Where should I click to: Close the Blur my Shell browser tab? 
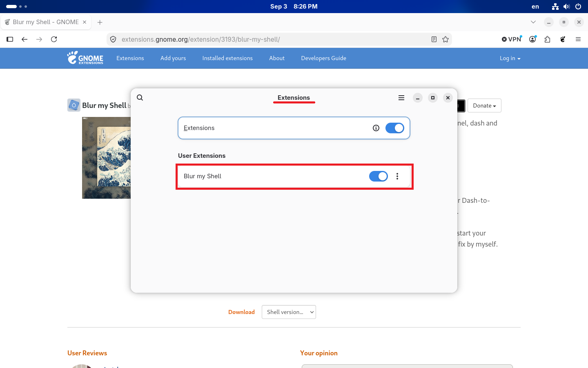(85, 22)
